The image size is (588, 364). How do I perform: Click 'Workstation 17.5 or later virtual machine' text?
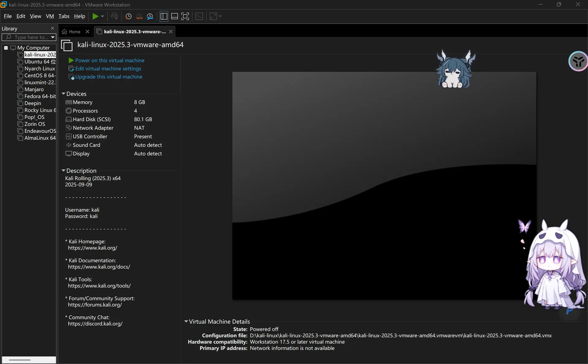[x=297, y=342]
